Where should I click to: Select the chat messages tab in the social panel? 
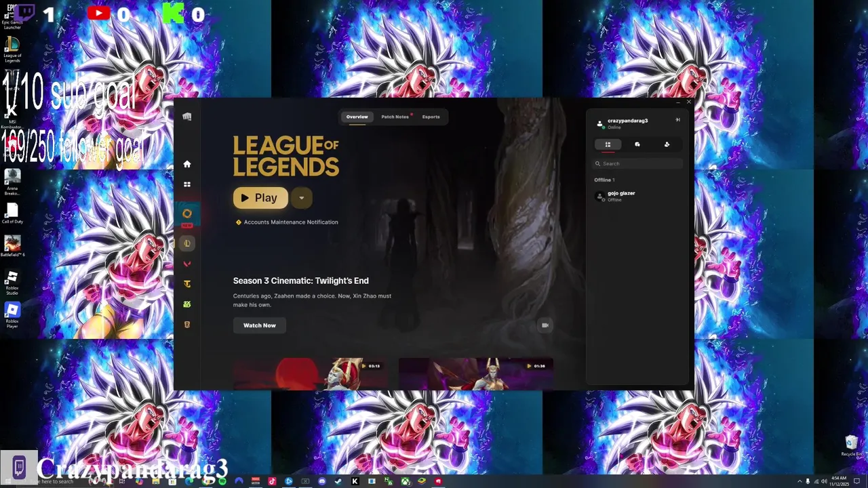click(x=637, y=144)
